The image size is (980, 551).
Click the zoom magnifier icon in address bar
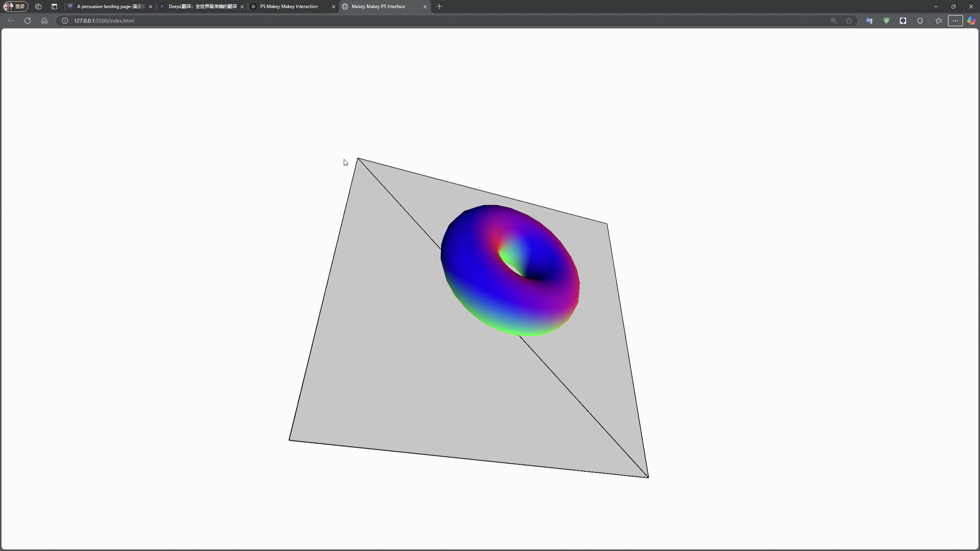coord(833,21)
